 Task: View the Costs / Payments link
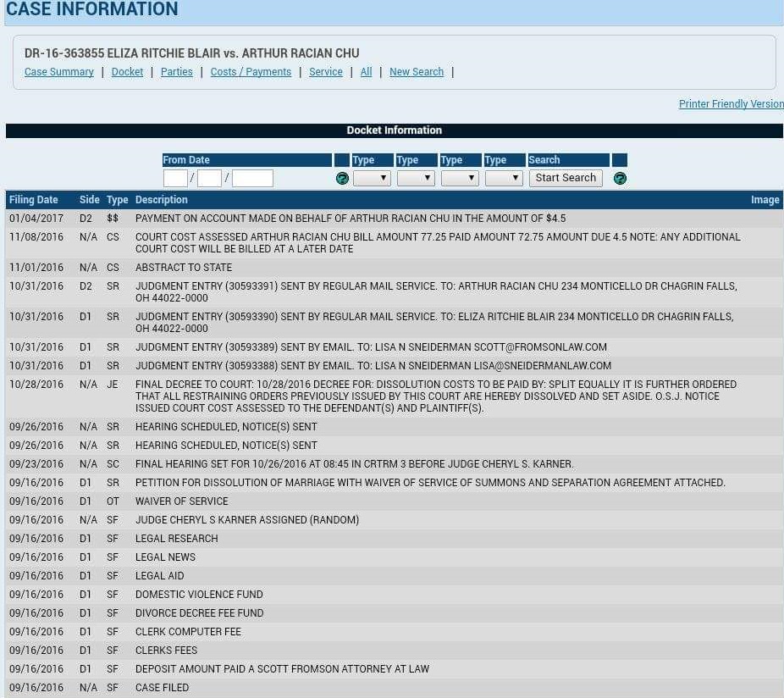pyautogui.click(x=251, y=72)
